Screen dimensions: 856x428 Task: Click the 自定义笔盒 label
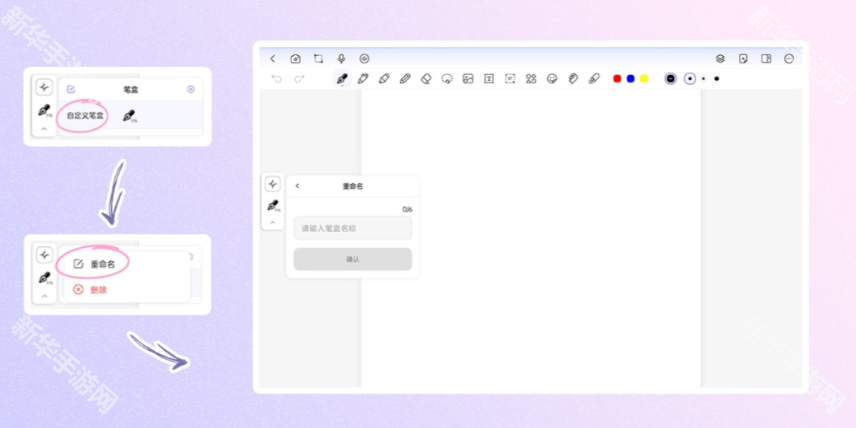pyautogui.click(x=85, y=115)
